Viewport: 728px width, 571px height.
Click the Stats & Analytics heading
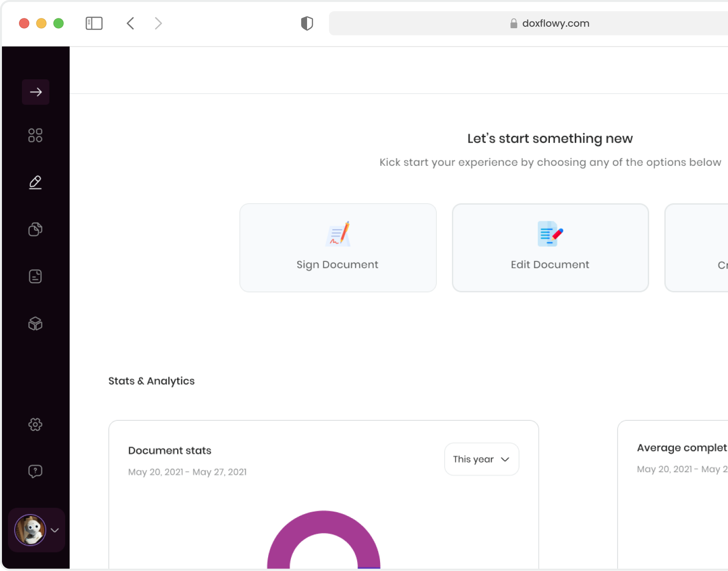tap(151, 381)
